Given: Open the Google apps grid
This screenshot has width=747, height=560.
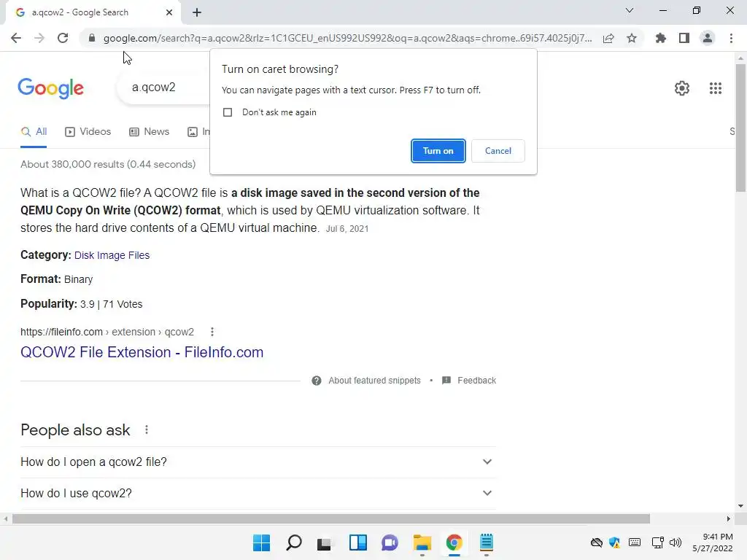Looking at the screenshot, I should click(715, 88).
